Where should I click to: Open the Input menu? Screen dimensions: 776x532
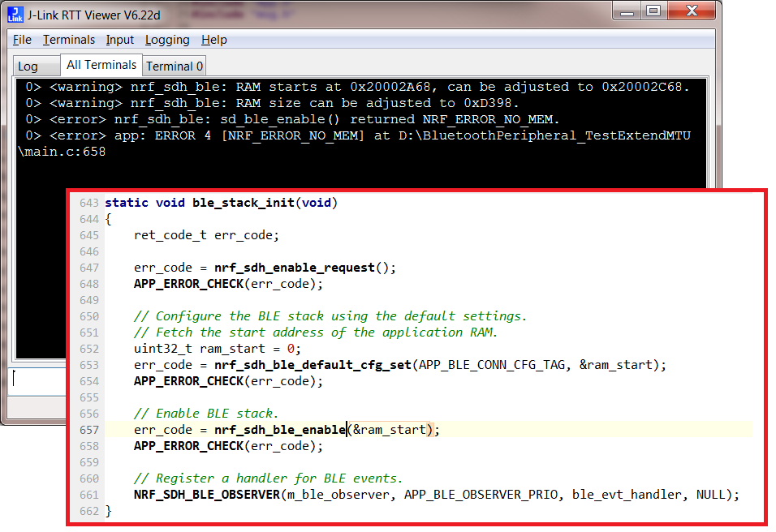[120, 40]
